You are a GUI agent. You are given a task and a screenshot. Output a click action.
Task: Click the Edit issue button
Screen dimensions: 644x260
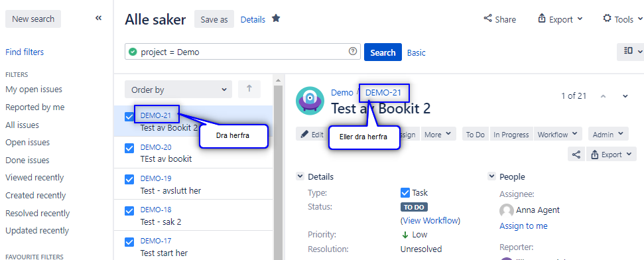312,135
